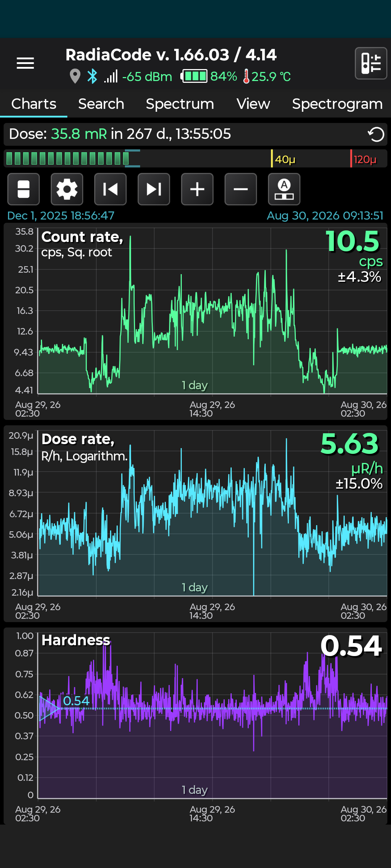Tap the 40µ alarm threshold marker
Screen dimensions: 391x868
coord(283,159)
